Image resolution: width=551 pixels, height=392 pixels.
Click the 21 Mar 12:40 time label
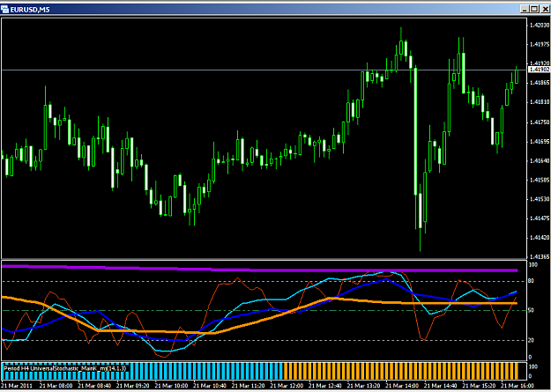pyautogui.click(x=324, y=385)
